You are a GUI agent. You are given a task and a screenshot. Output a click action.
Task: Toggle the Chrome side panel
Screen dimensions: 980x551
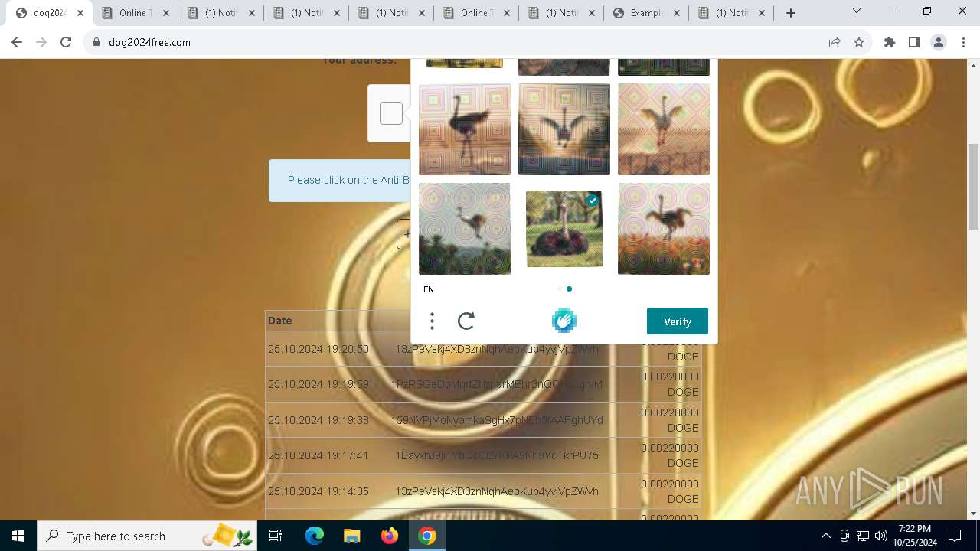(x=914, y=42)
